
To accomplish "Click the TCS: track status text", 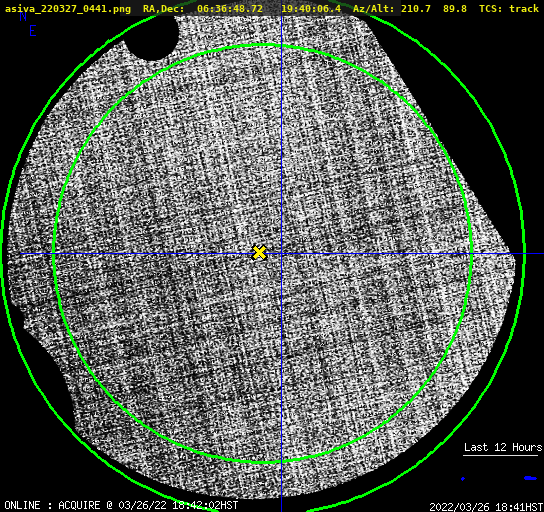I will click(x=509, y=9).
